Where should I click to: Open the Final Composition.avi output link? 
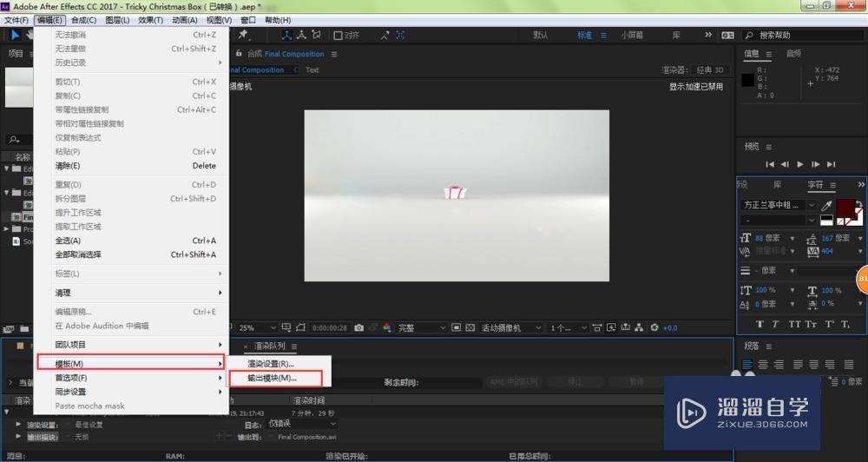click(307, 437)
